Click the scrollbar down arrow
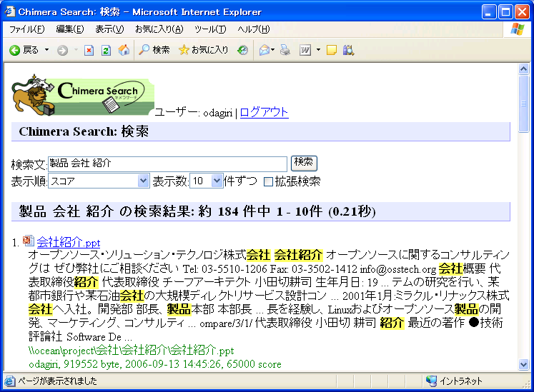 (x=523, y=364)
